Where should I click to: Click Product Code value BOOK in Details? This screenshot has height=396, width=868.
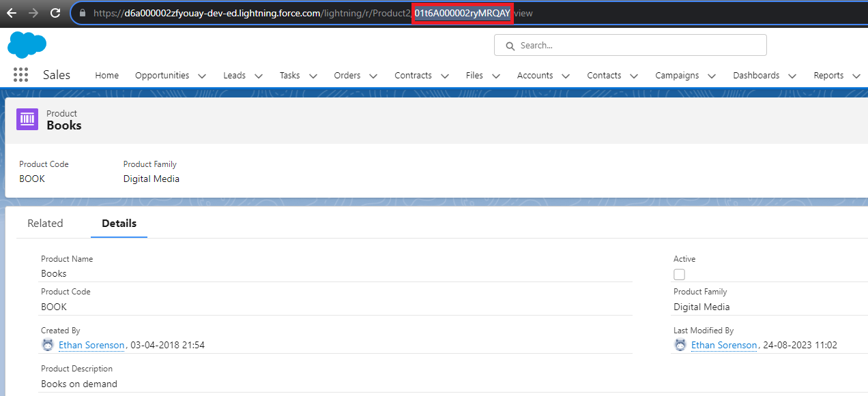[x=54, y=307]
